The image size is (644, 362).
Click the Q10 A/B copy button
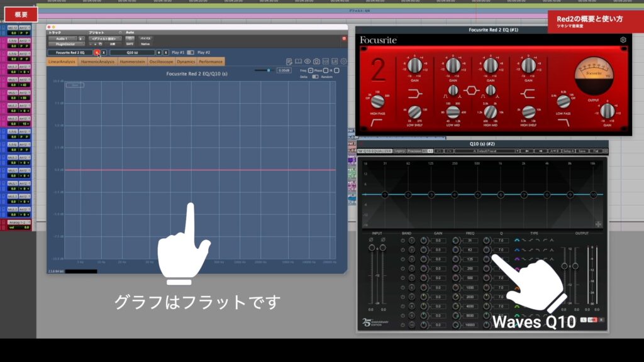pyautogui.click(x=554, y=151)
